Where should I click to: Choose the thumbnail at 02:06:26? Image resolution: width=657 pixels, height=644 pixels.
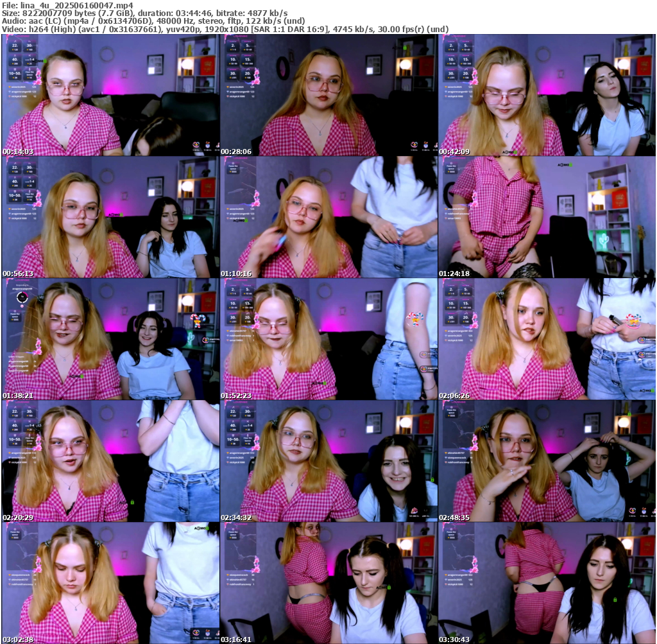pos(547,339)
